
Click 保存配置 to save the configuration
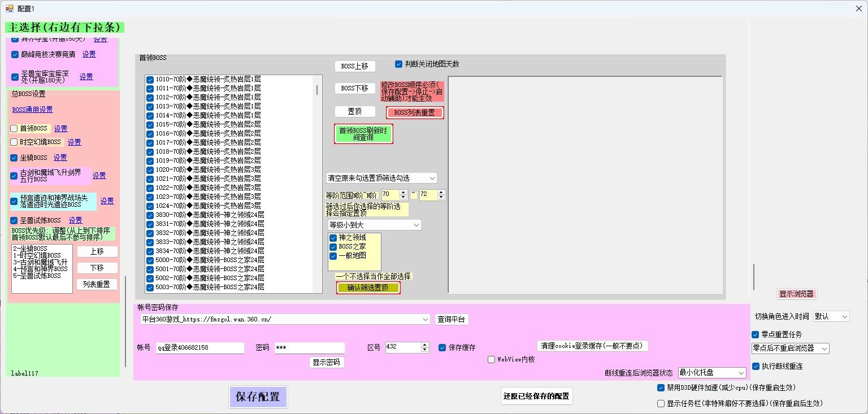coord(258,397)
